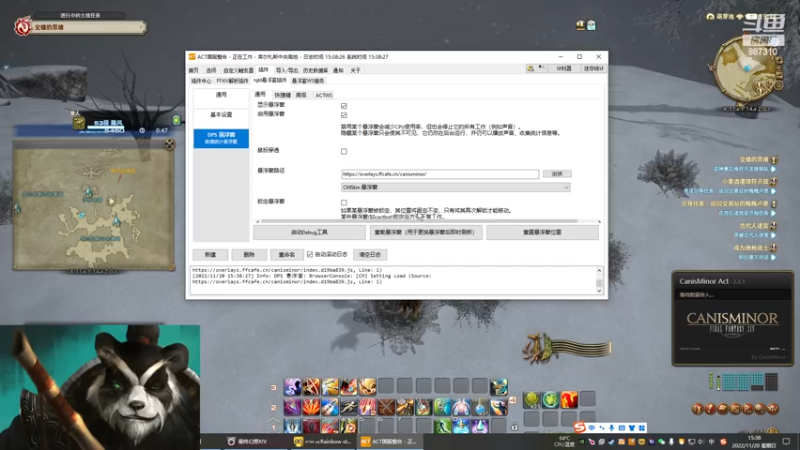Switch to the 悬浮窗WS服务 subtab
Screen dimensions: 800x450
(x=308, y=81)
